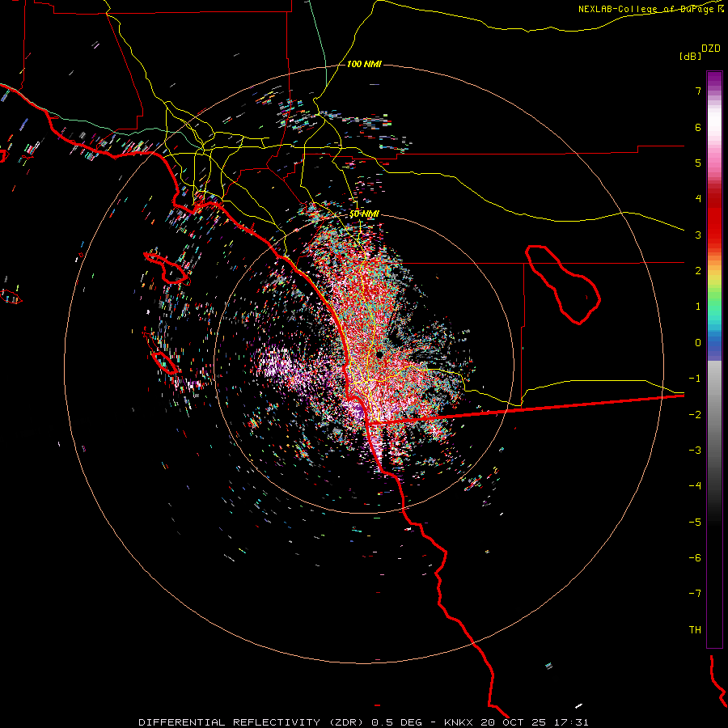Click the "100 NMI" range ring label
This screenshot has width=728, height=728.
(x=364, y=64)
